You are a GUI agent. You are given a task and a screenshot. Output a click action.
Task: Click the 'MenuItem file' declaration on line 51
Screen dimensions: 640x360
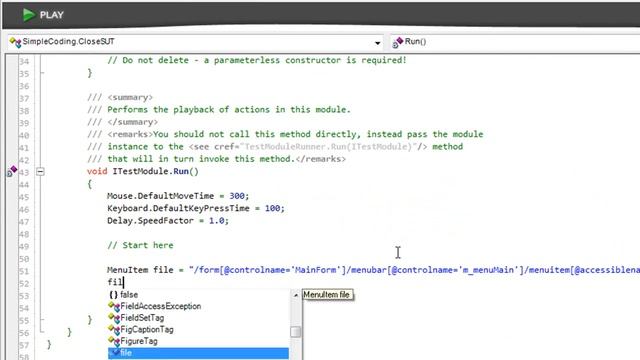point(140,270)
